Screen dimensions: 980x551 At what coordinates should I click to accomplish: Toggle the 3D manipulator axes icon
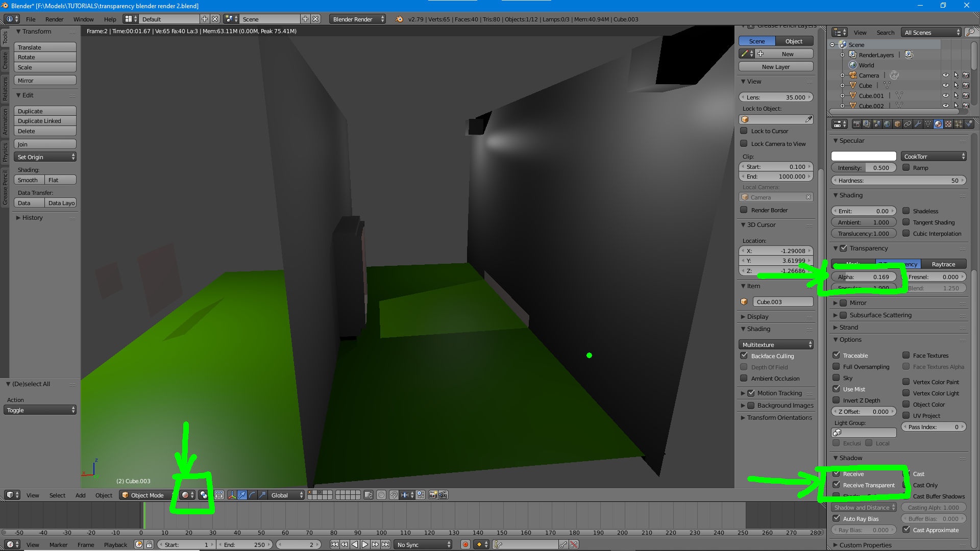tap(232, 495)
